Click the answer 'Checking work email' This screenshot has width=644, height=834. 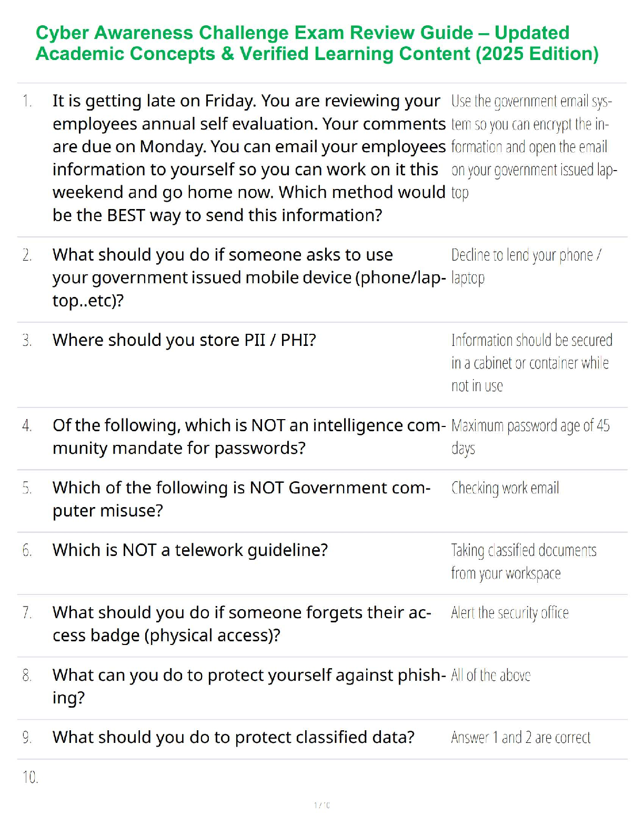505,488
